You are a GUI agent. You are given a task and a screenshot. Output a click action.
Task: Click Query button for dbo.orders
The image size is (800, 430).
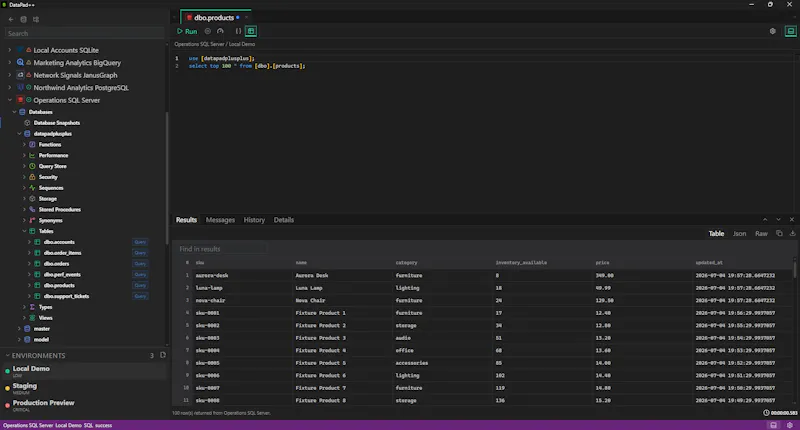140,264
